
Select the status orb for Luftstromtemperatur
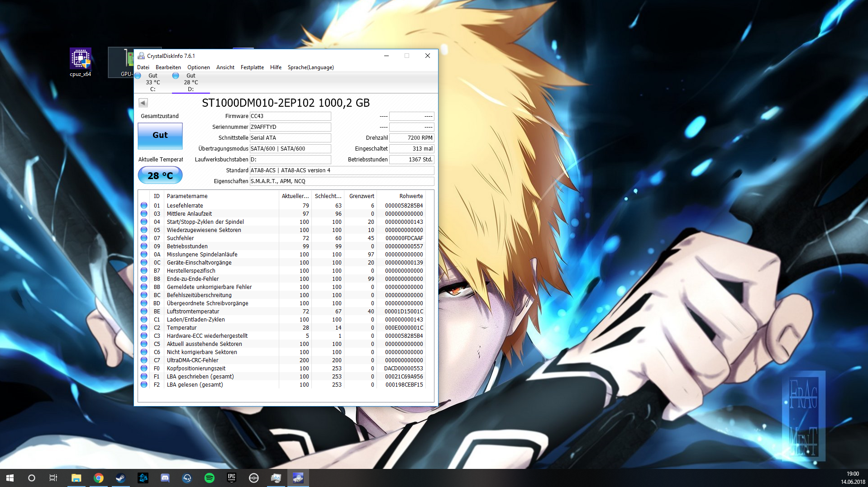coord(144,311)
